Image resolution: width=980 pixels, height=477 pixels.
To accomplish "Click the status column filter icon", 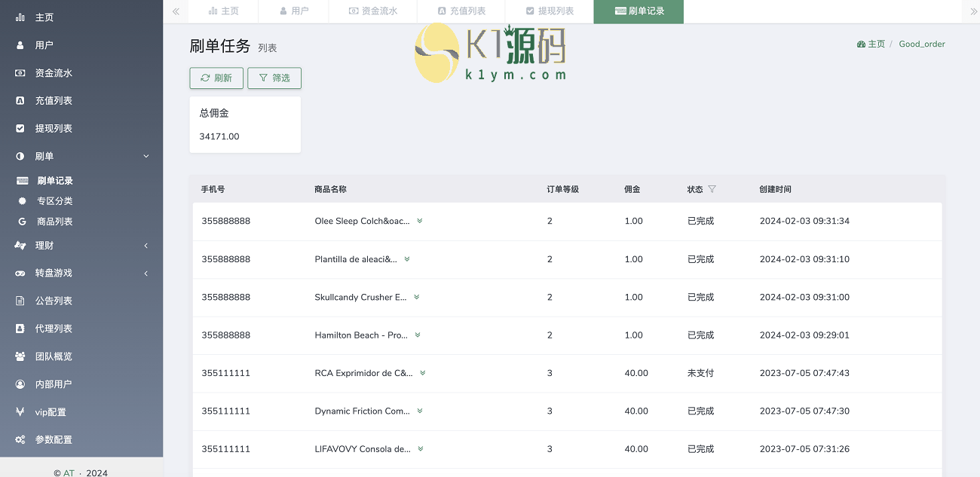I will click(712, 189).
